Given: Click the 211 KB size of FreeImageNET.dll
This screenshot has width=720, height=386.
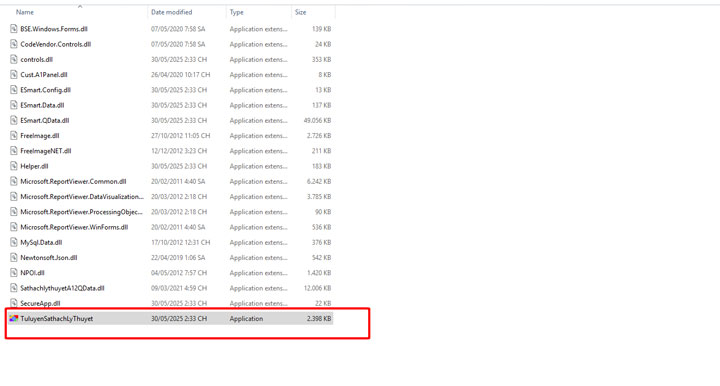Looking at the screenshot, I should [322, 151].
